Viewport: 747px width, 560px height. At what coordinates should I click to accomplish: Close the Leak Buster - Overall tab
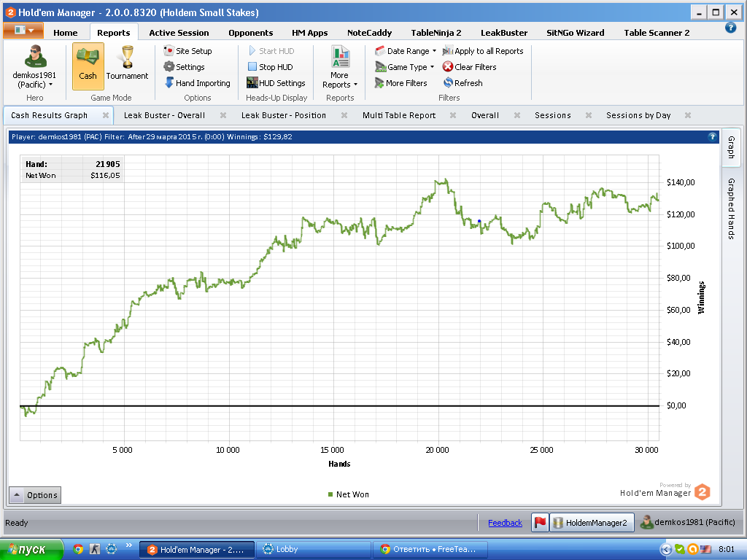click(x=223, y=115)
